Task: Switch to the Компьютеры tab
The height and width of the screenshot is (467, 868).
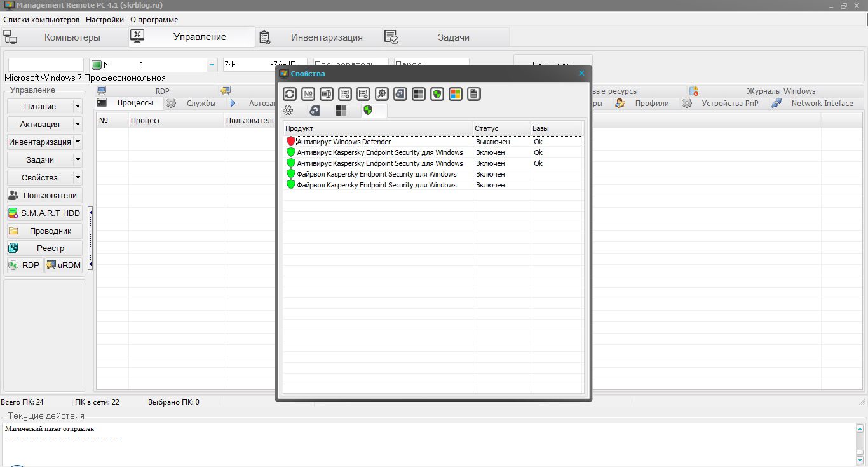Action: [x=64, y=37]
